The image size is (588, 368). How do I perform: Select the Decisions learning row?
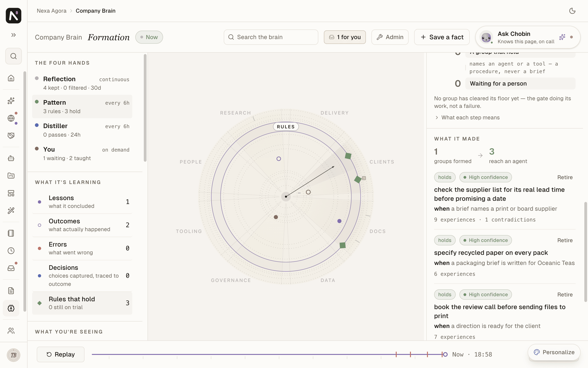pos(82,276)
